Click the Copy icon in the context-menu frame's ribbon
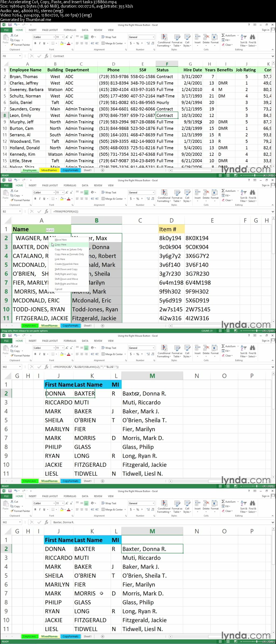276x644 pixels. tap(12, 196)
